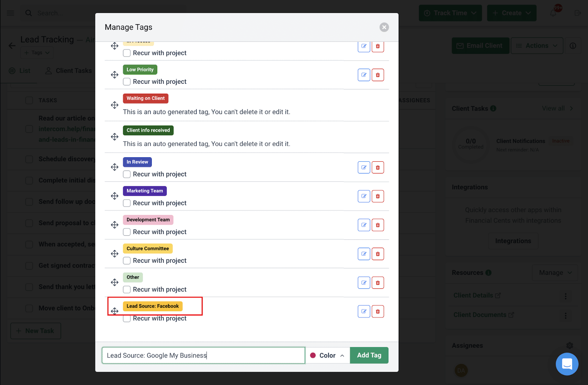
Task: Click move handle for In Review tag
Action: (x=115, y=167)
